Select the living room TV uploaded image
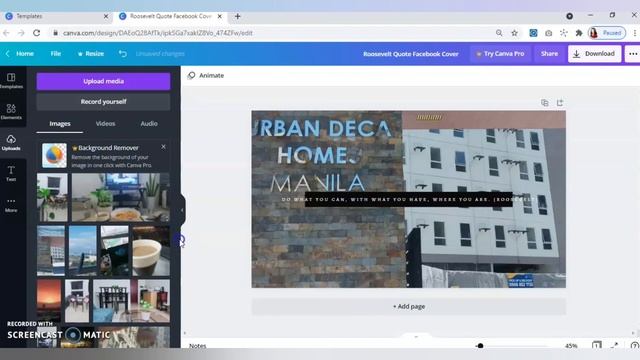640x360 pixels. coord(120,197)
